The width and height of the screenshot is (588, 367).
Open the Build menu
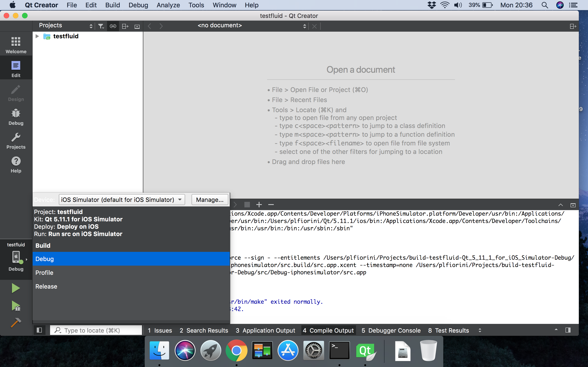click(113, 5)
